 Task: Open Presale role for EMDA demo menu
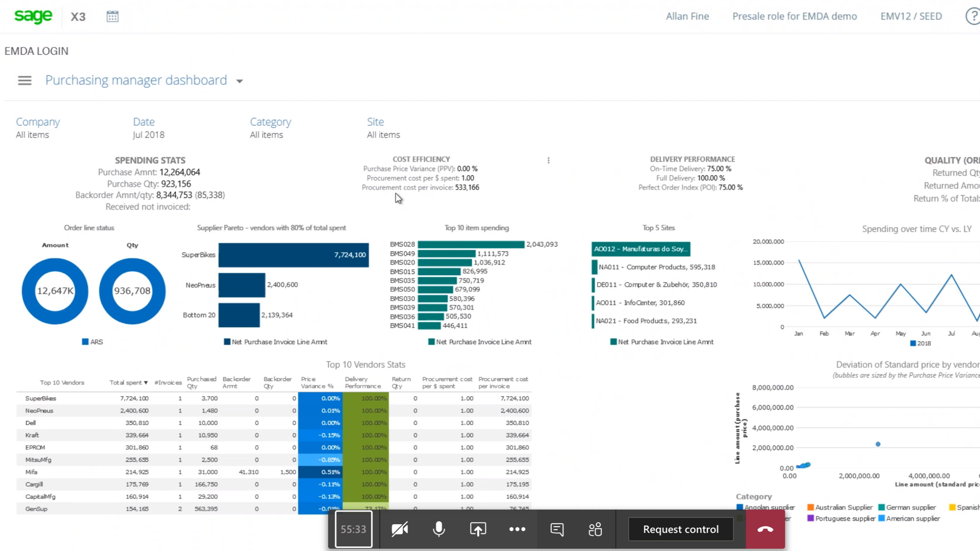coord(795,16)
